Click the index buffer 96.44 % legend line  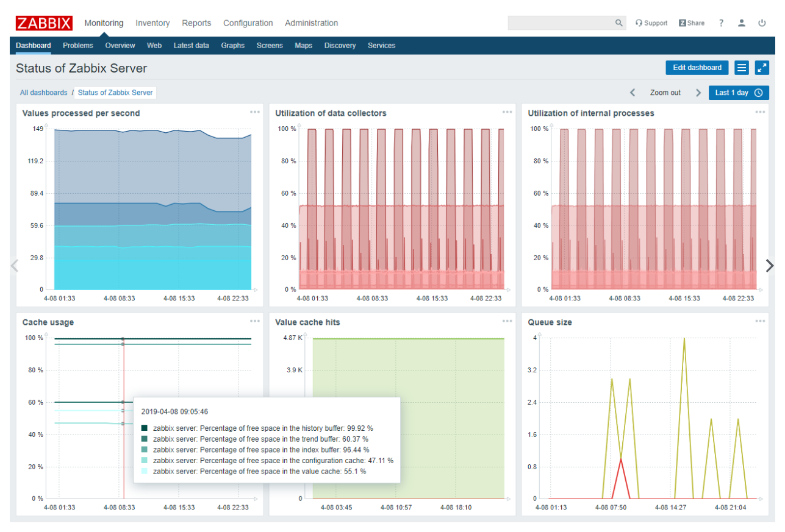point(255,450)
